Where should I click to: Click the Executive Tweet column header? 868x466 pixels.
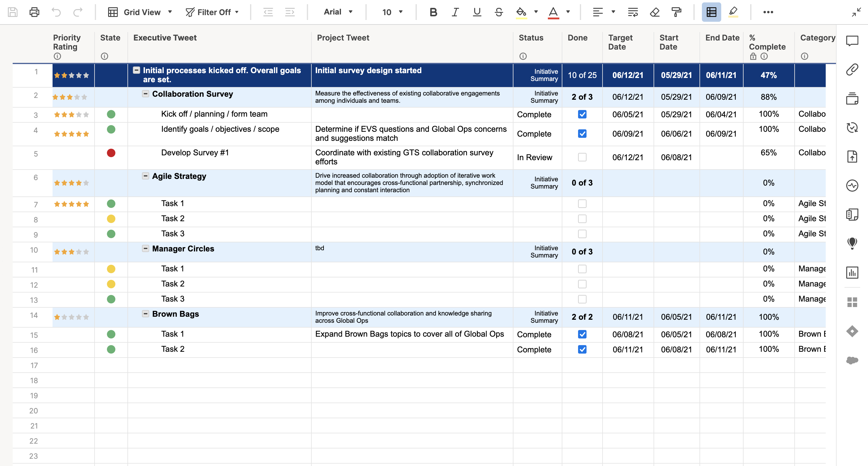[165, 38]
